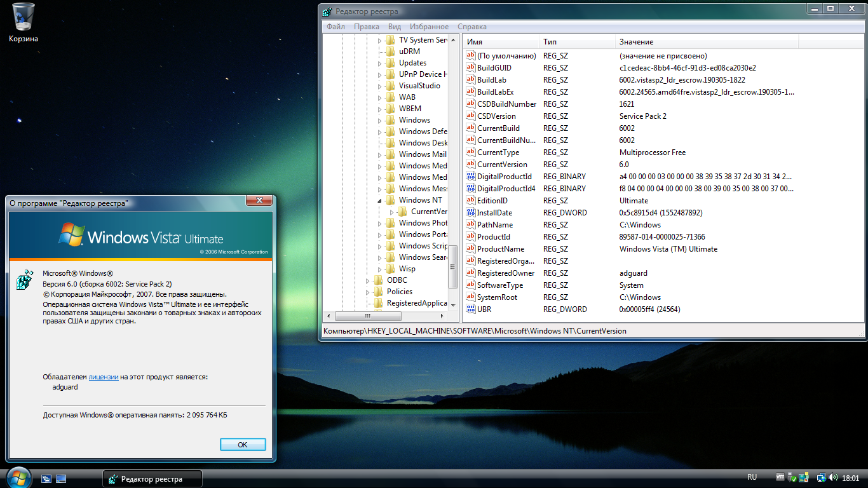
Task: Expand the Wisp key
Action: pyautogui.click(x=380, y=269)
